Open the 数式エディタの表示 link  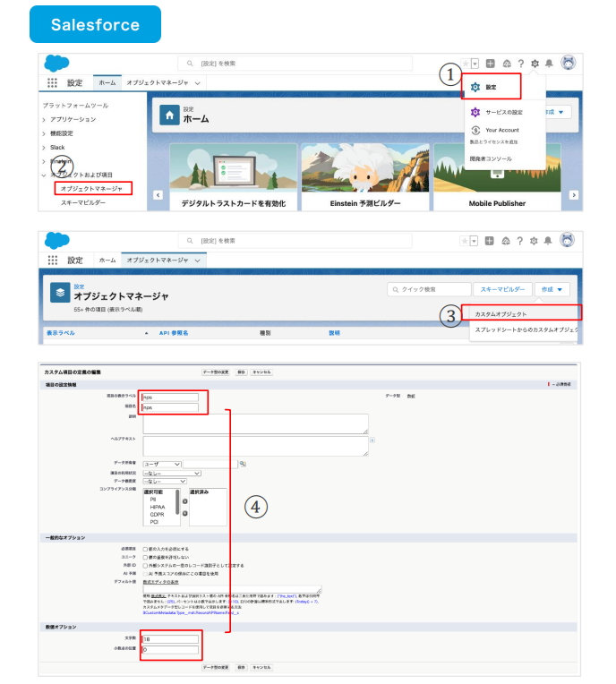160,582
